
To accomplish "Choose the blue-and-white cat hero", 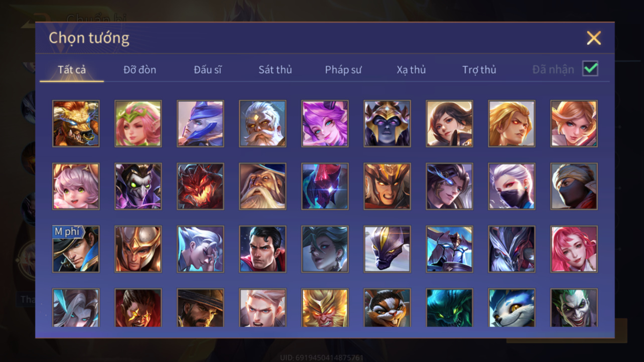I will (x=511, y=307).
